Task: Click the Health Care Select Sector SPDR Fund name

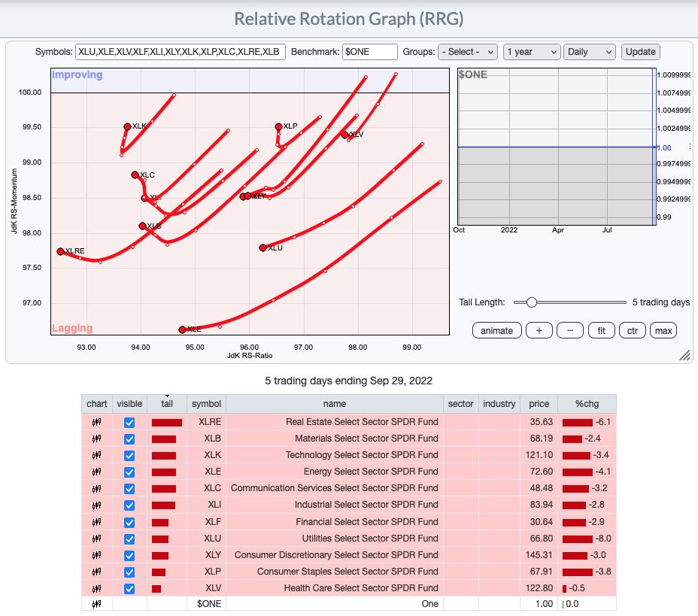Action: pyautogui.click(x=361, y=588)
